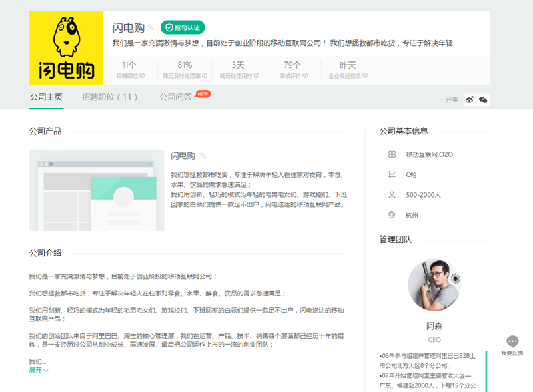Click the NEW badge on 公司问答
The width and height of the screenshot is (533, 392).
pyautogui.click(x=203, y=94)
